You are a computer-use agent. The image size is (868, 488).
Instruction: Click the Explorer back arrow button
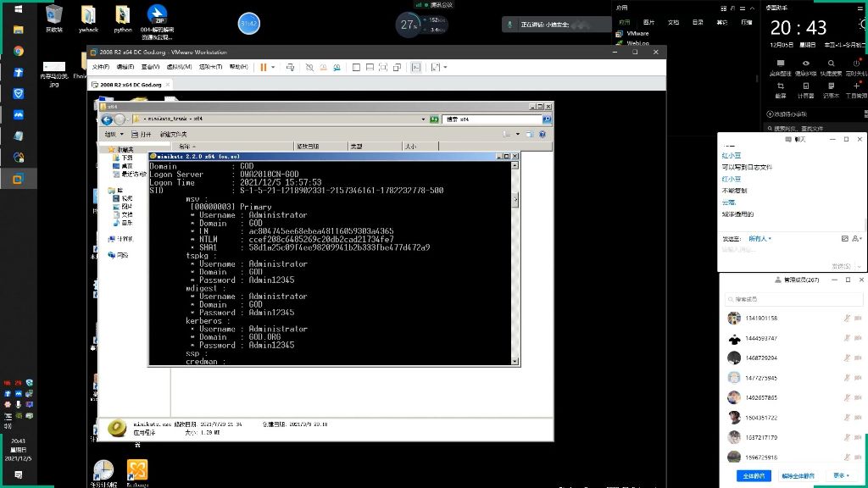tap(107, 119)
